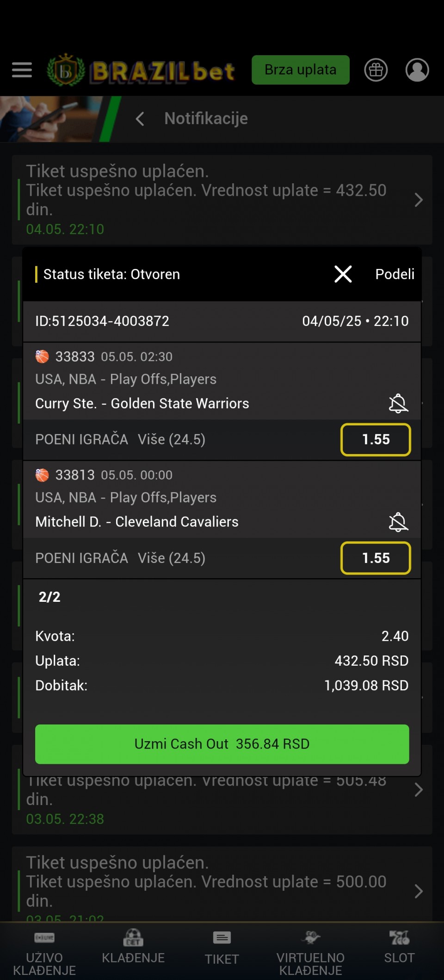
Task: Click Brza uplata button
Action: point(300,70)
